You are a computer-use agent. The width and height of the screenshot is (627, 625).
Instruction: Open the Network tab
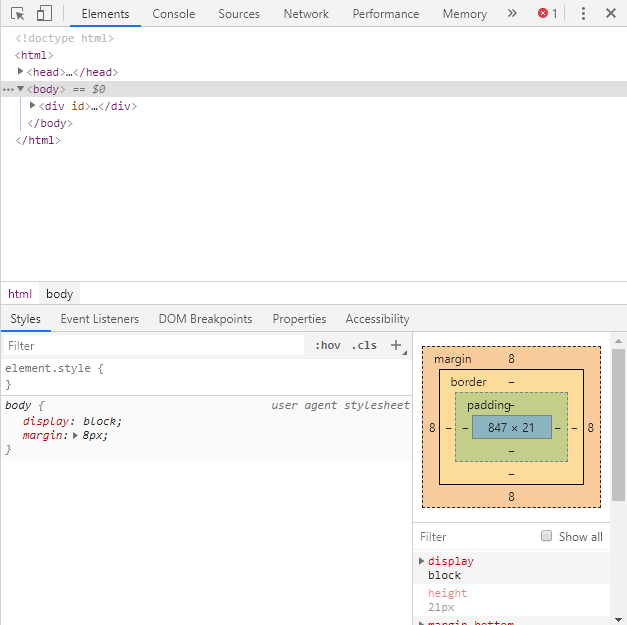pyautogui.click(x=306, y=14)
